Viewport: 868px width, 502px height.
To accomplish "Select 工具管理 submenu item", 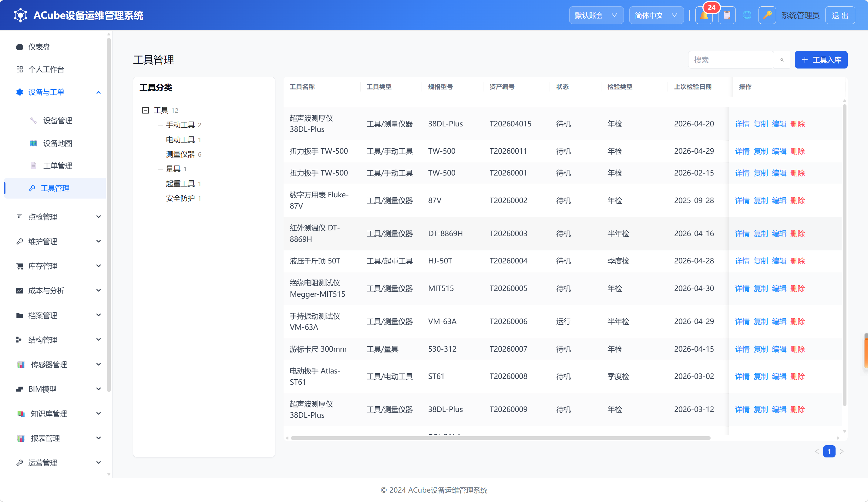I will point(55,188).
